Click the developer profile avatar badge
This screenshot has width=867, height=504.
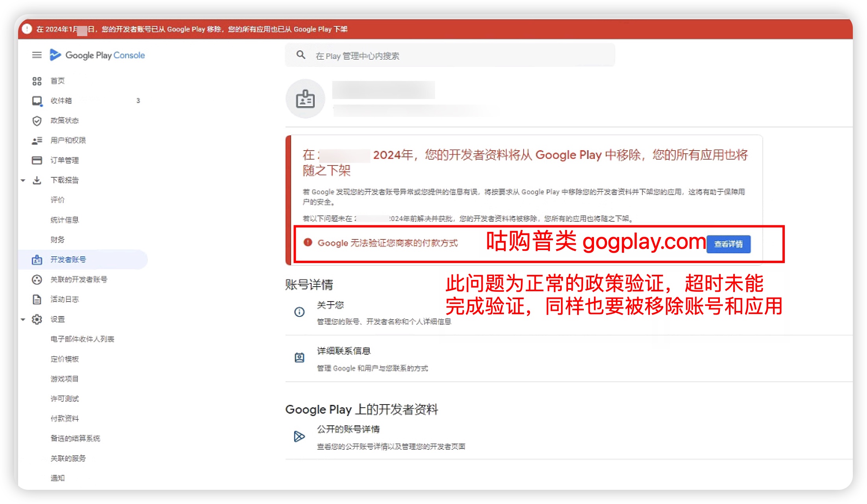(x=305, y=99)
